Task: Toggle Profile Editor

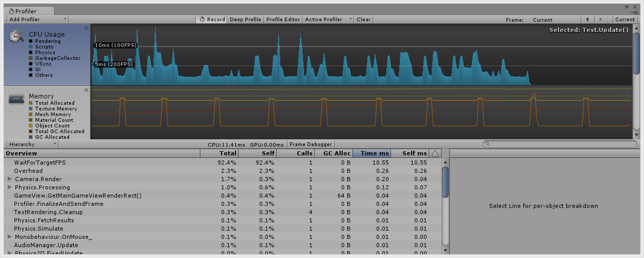Action: (x=283, y=19)
